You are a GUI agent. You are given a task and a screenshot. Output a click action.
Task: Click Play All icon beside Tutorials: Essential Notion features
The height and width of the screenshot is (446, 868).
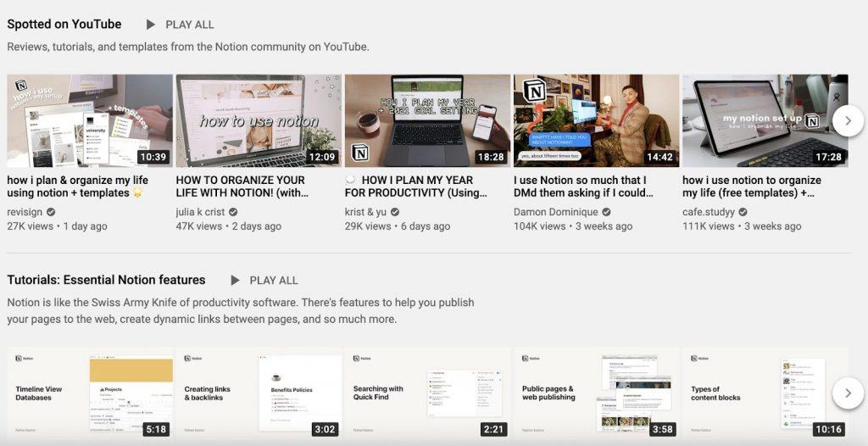[236, 281]
